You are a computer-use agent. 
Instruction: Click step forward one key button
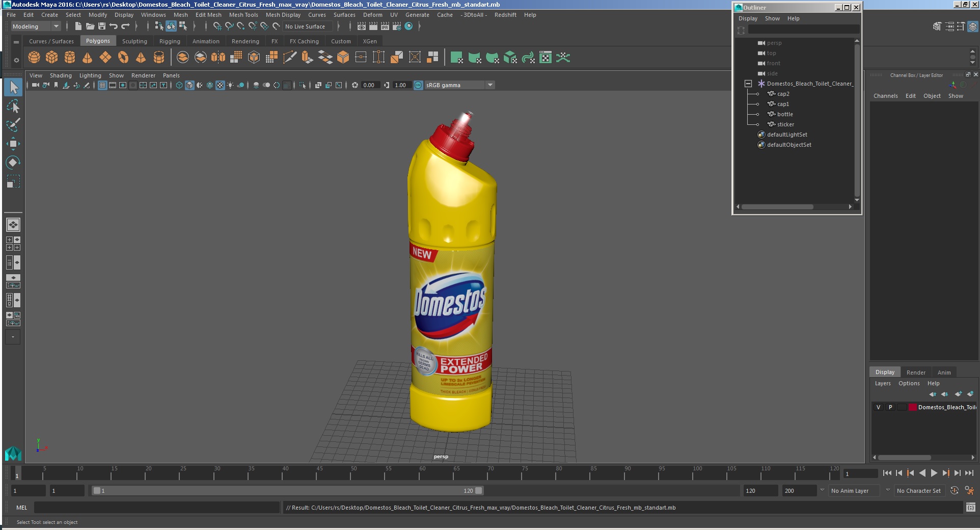(946, 473)
